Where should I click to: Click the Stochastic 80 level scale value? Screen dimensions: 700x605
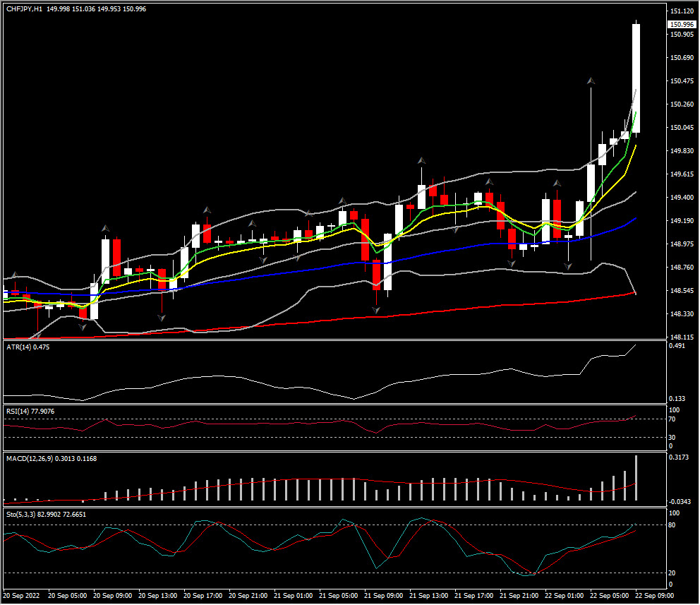click(x=673, y=525)
